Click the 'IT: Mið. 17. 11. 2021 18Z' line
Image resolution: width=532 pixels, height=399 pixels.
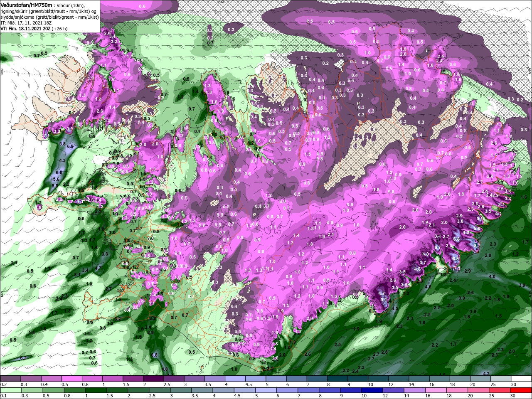tap(27, 23)
